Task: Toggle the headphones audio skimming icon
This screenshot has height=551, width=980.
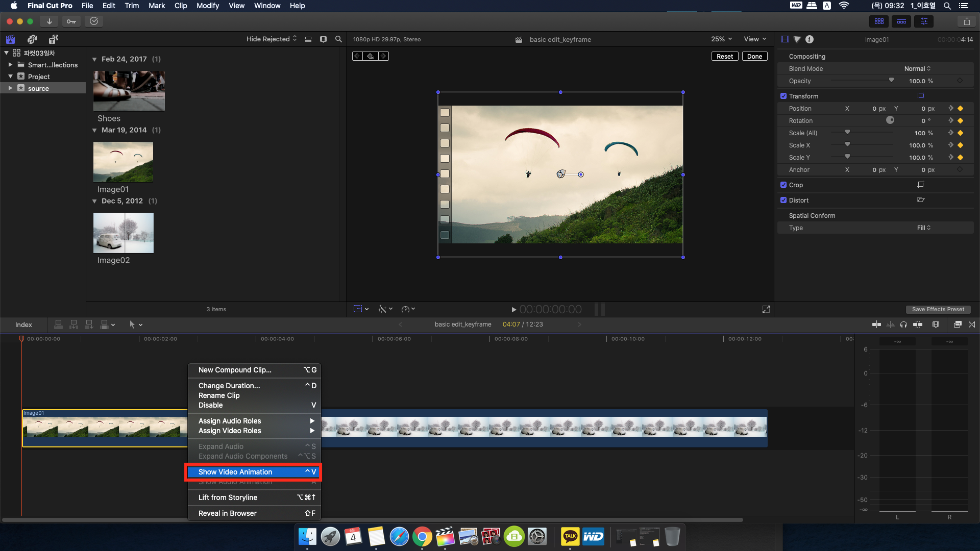Action: 903,324
